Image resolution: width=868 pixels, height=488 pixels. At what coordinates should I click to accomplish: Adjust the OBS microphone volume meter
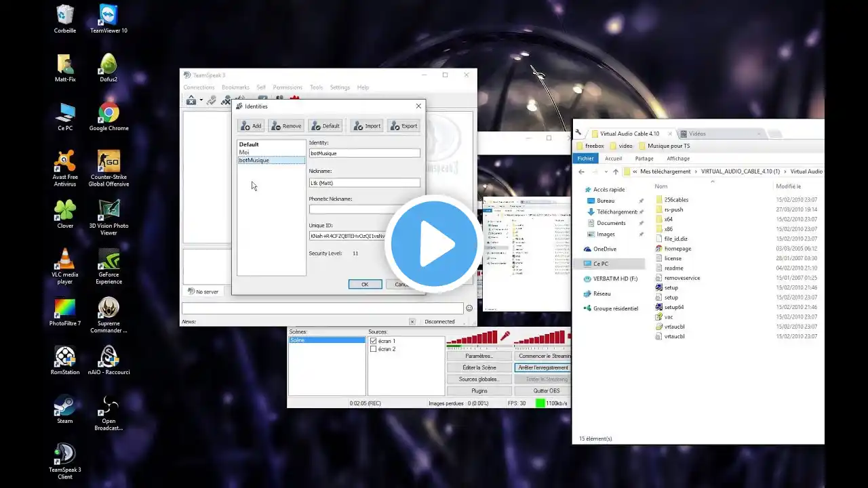click(472, 337)
